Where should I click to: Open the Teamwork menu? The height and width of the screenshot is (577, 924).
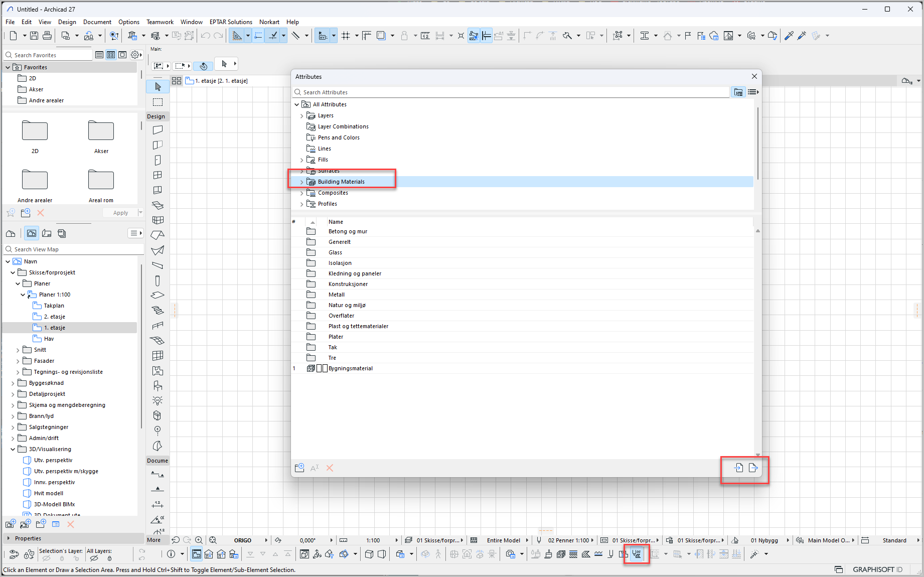[x=160, y=22]
